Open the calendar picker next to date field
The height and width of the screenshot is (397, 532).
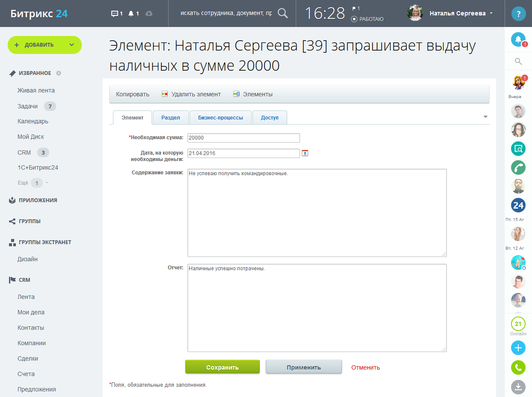click(x=305, y=153)
